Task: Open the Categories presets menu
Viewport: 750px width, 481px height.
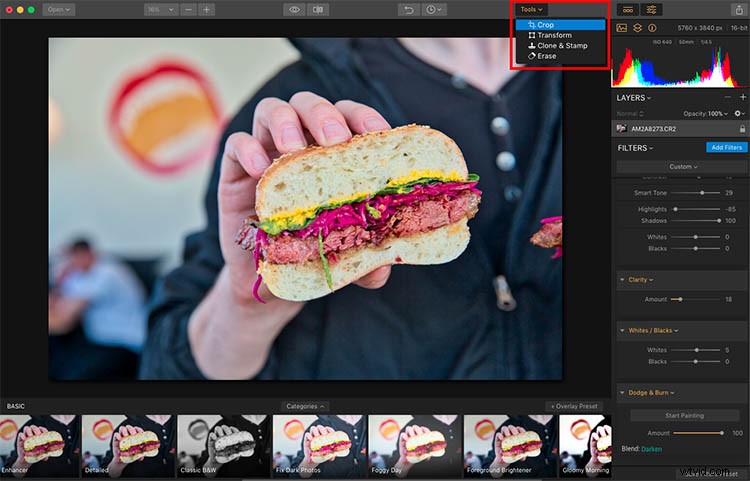Action: coord(305,406)
